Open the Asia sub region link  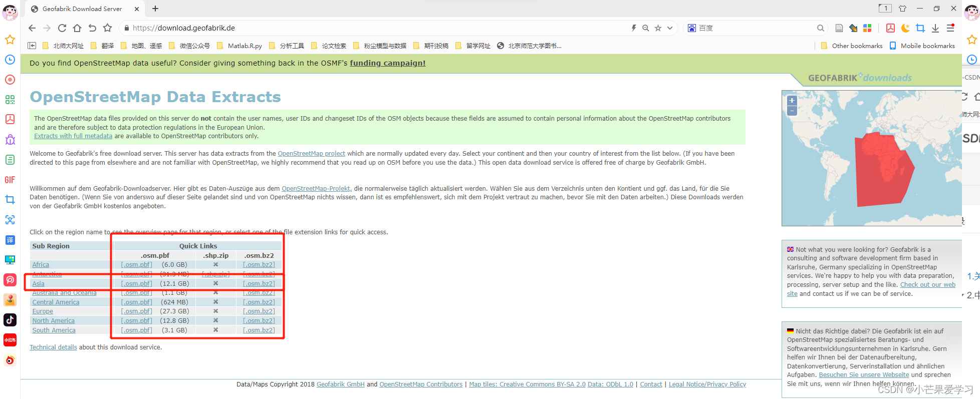coord(38,284)
